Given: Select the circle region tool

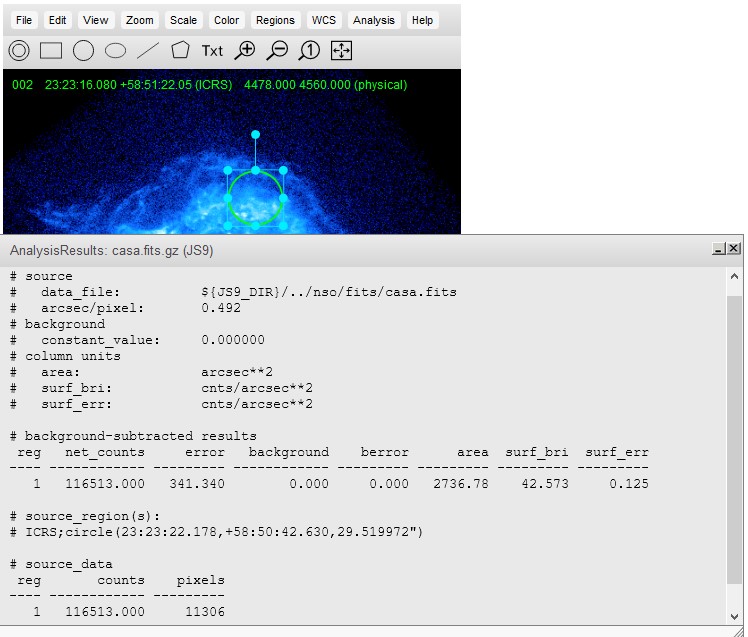Looking at the screenshot, I should point(83,50).
